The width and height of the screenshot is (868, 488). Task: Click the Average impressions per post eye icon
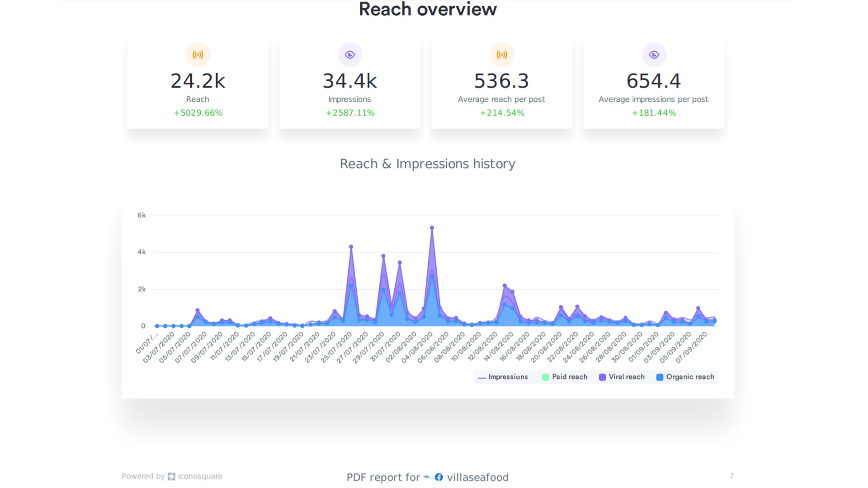[x=654, y=55]
